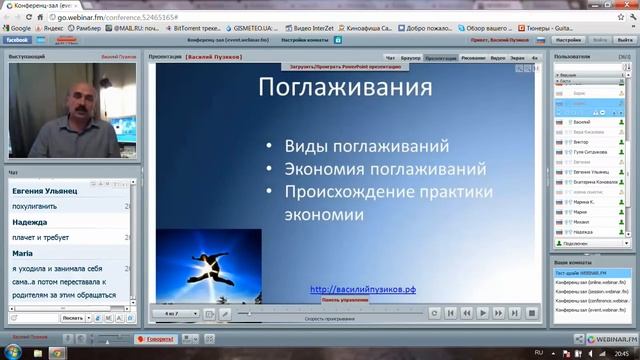Click the user search field
The width and height of the screenshot is (640, 360).
pos(588,67)
